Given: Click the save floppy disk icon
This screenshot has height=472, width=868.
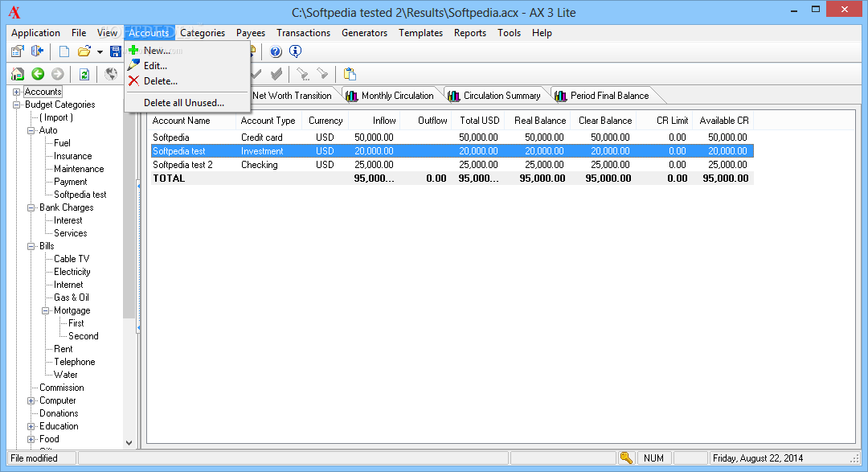Looking at the screenshot, I should coord(115,51).
